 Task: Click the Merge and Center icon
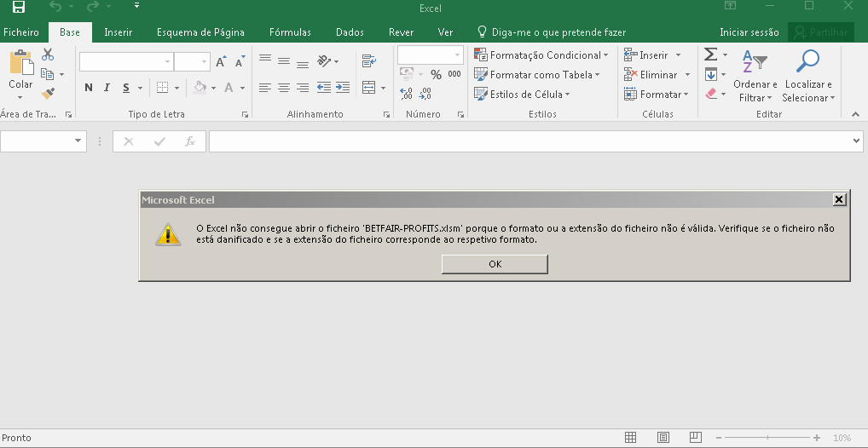point(369,88)
